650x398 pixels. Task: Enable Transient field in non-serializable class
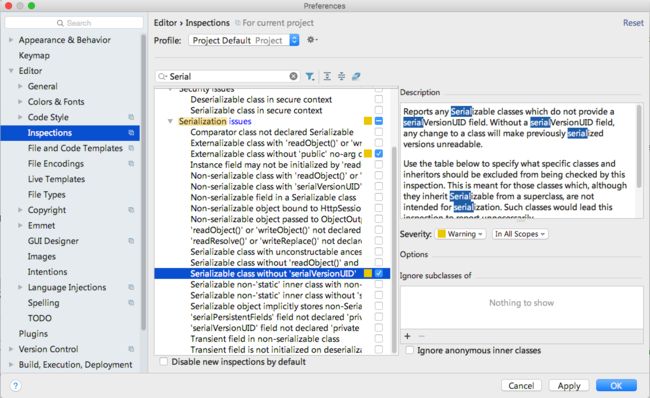(x=379, y=339)
